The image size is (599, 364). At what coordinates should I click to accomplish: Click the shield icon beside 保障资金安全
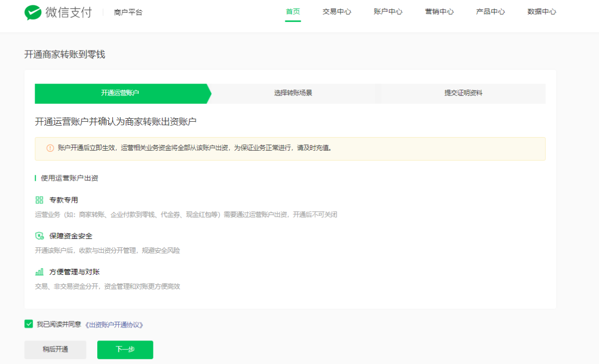point(39,236)
